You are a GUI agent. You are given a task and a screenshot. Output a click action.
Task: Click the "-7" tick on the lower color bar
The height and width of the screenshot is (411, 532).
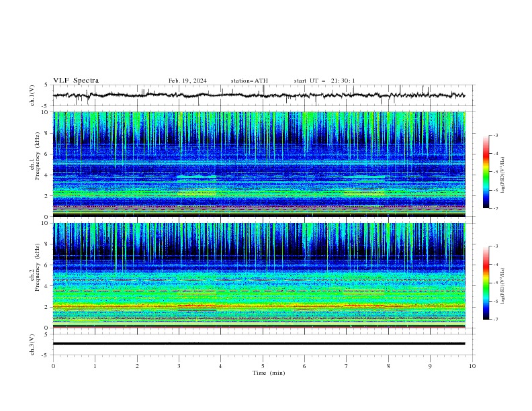click(x=495, y=320)
